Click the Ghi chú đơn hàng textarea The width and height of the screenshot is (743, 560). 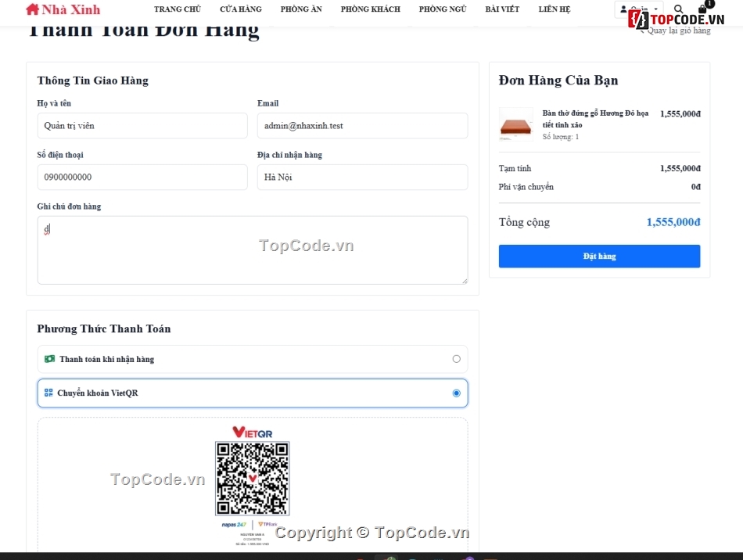(x=253, y=250)
